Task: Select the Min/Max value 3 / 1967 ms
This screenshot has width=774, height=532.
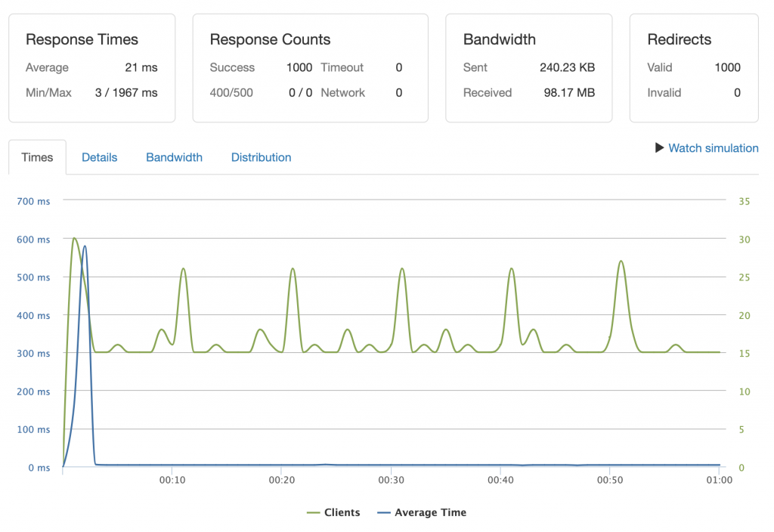Action: 126,93
